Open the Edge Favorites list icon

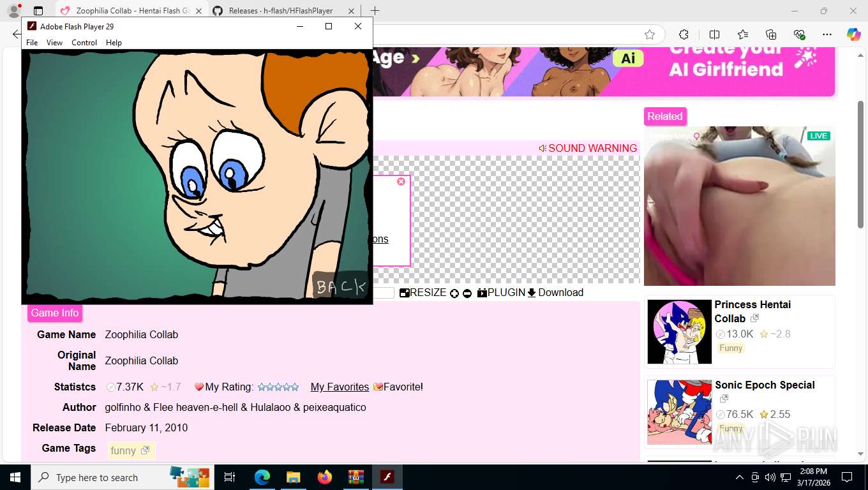(743, 34)
